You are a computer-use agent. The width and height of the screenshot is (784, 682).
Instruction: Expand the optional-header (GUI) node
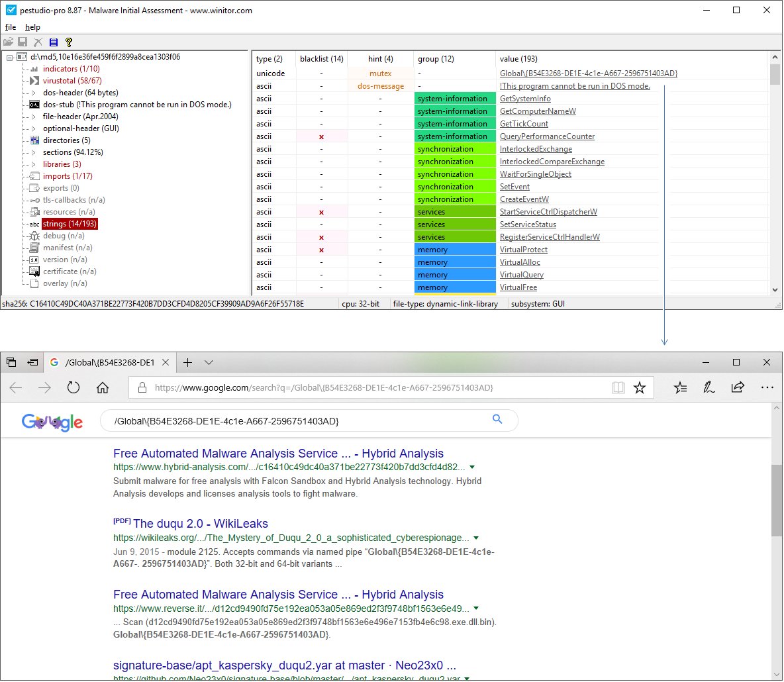coord(34,128)
